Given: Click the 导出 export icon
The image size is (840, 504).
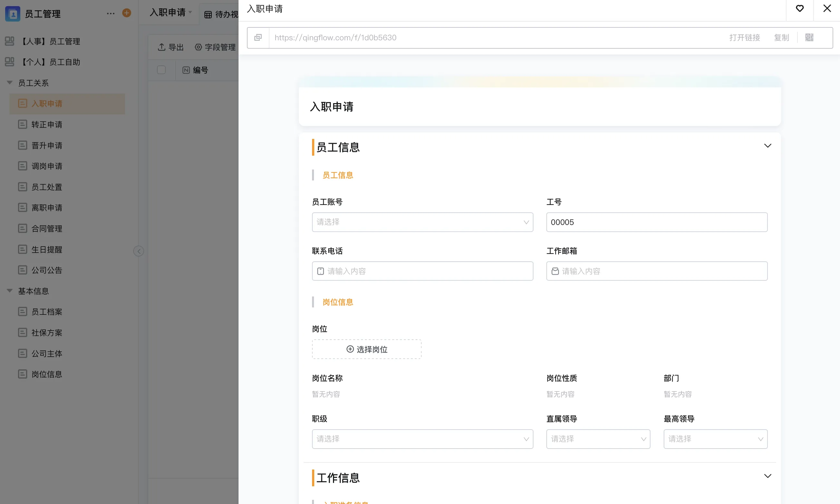Looking at the screenshot, I should coord(162,47).
